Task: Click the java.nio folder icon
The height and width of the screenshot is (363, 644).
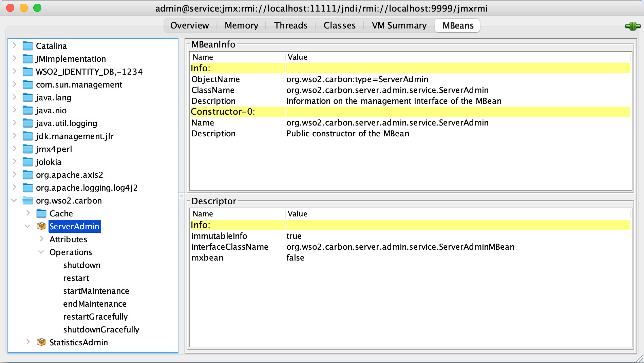Action: [28, 110]
